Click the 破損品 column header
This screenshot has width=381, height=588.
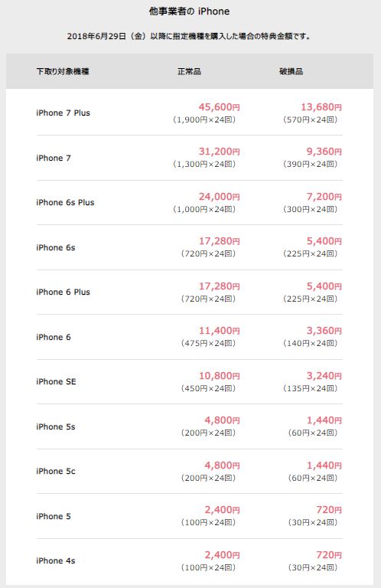[x=291, y=71]
